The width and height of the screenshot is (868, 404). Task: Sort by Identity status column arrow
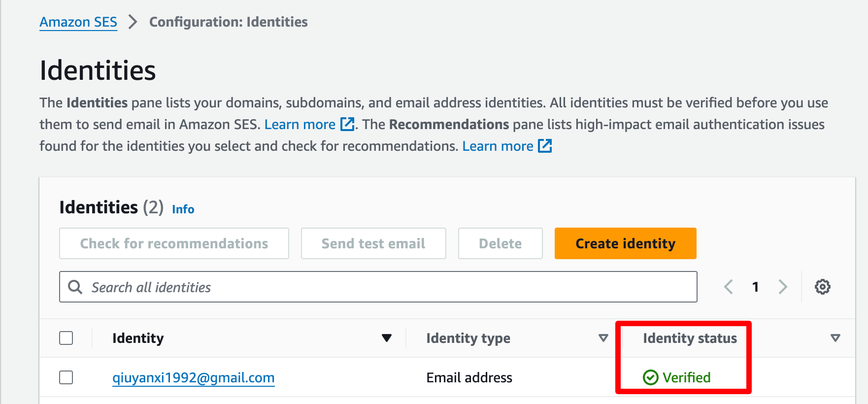click(835, 338)
